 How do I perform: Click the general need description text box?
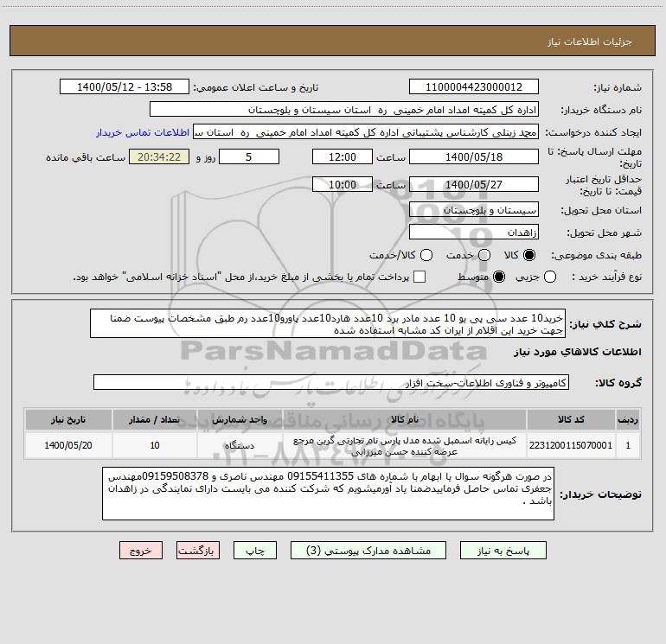pos(328,324)
